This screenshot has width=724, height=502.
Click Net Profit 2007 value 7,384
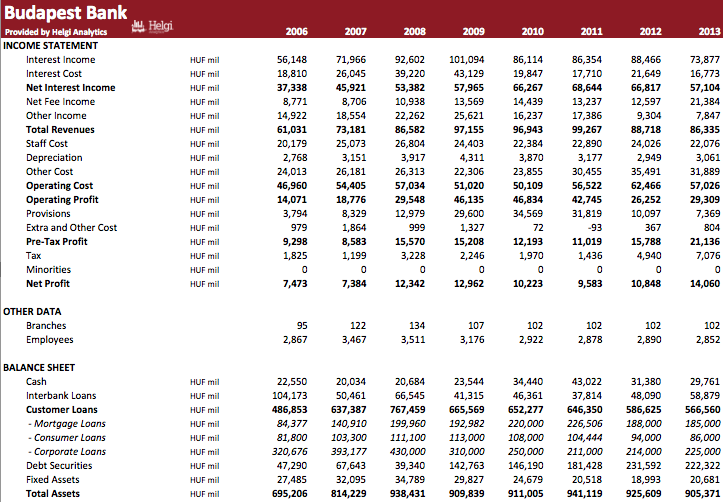tap(354, 284)
